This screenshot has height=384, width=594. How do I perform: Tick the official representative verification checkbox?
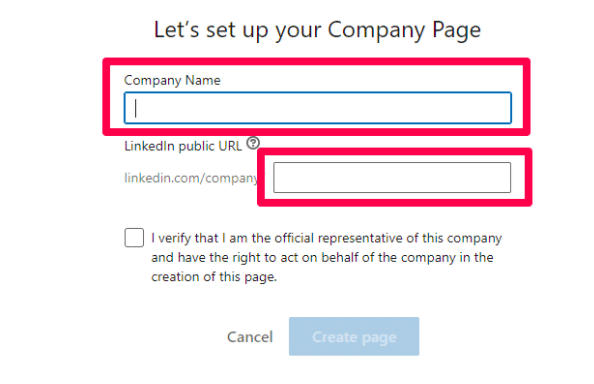point(134,238)
